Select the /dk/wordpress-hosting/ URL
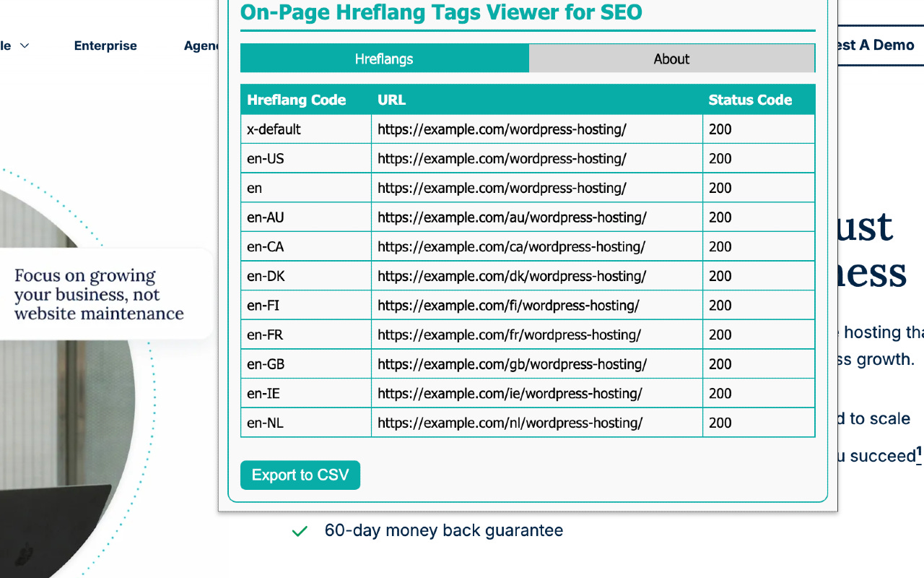This screenshot has width=924, height=578. pos(512,276)
